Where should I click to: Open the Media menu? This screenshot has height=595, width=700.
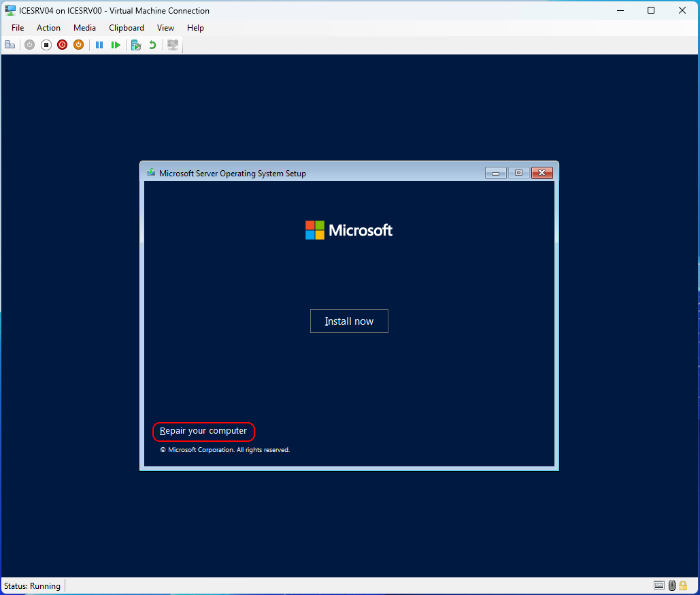click(84, 28)
